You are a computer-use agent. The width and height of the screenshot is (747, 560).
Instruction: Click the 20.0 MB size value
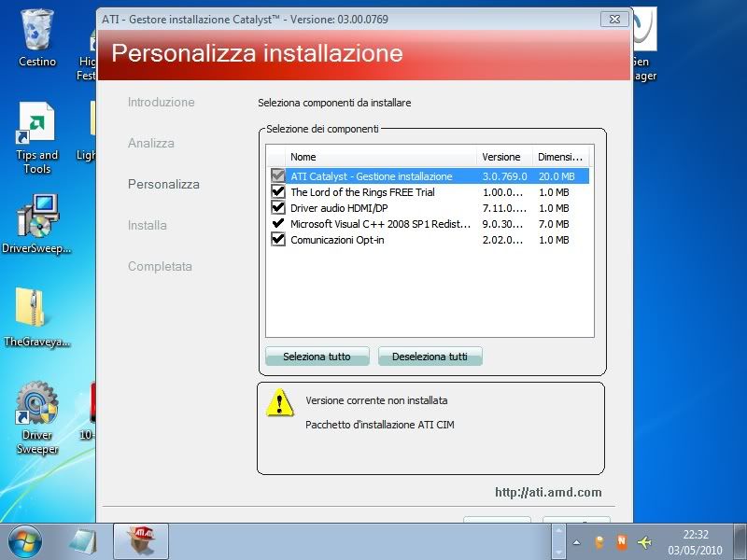pyautogui.click(x=557, y=176)
